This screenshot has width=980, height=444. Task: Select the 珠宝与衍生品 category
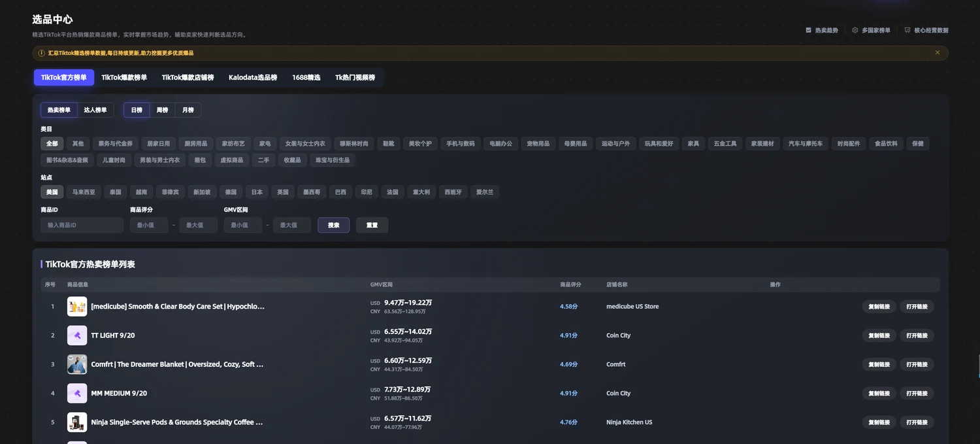pos(333,160)
